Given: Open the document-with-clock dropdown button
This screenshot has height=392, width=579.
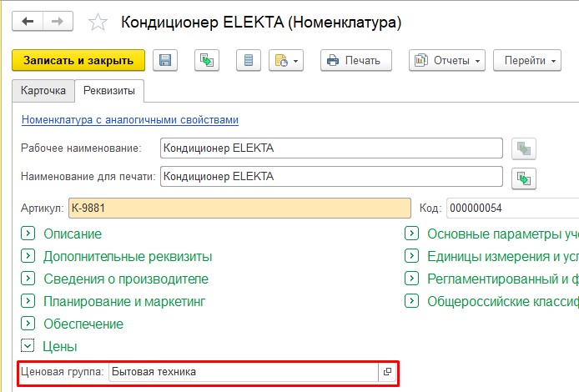Looking at the screenshot, I should pyautogui.click(x=286, y=60).
